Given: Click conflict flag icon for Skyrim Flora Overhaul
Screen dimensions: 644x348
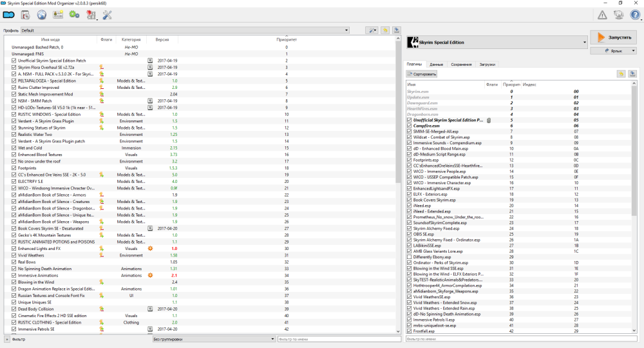Looking at the screenshot, I should (101, 68).
